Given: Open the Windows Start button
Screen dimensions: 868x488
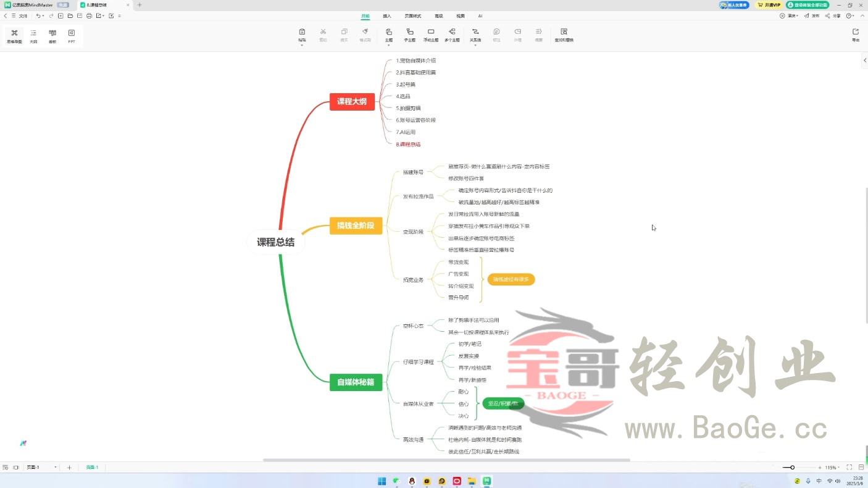Looking at the screenshot, I should pos(382,481).
